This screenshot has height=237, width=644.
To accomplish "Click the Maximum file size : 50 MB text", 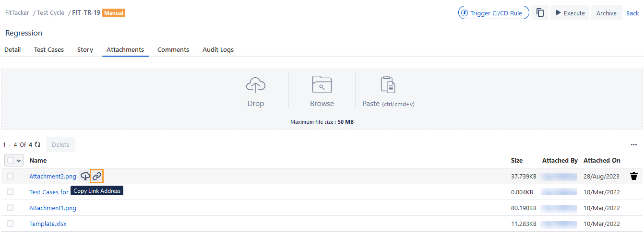I will tap(322, 122).
